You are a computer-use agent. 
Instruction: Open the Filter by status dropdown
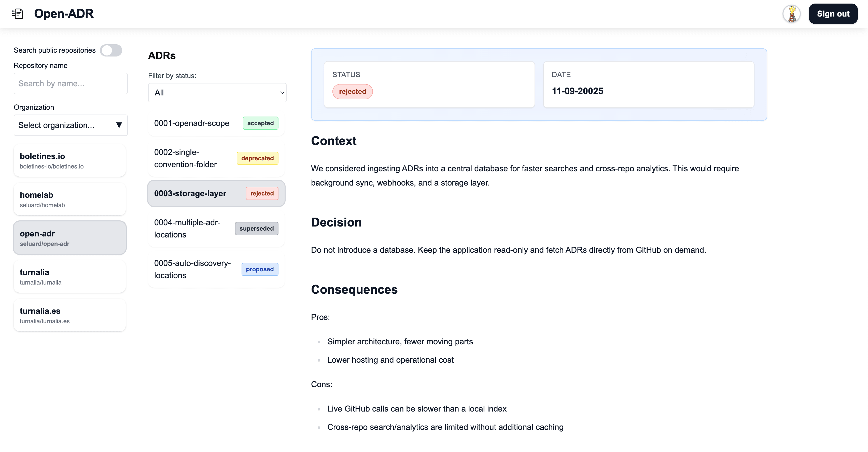coord(217,92)
